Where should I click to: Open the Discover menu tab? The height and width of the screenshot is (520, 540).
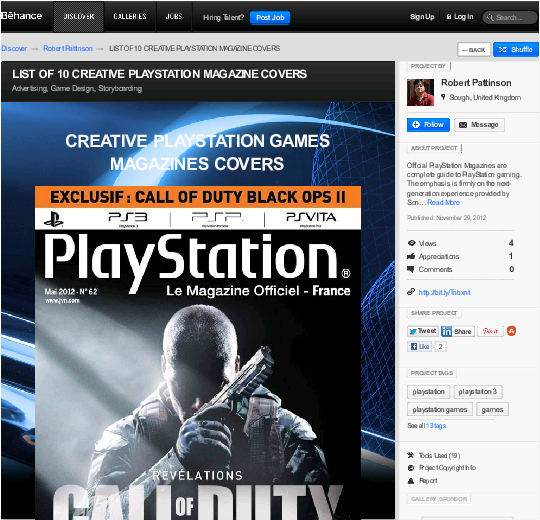[79, 17]
